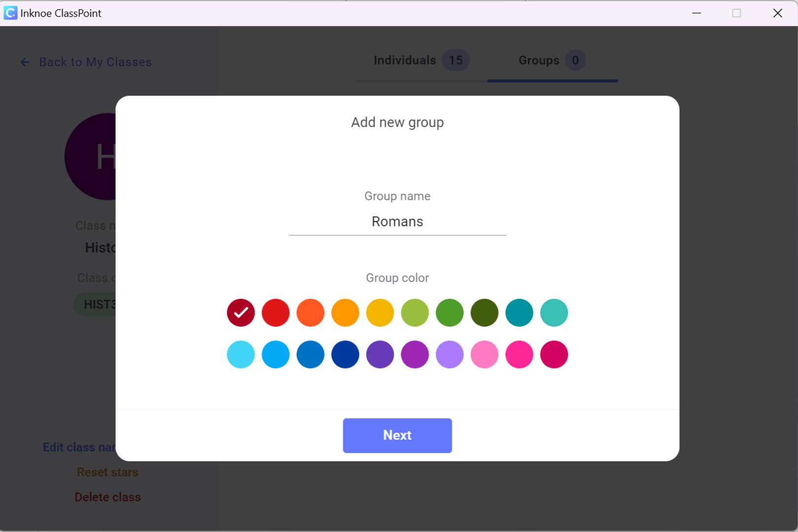Screen dimensions: 798x532
Task: Select the orange group color swatch
Action: (345, 313)
